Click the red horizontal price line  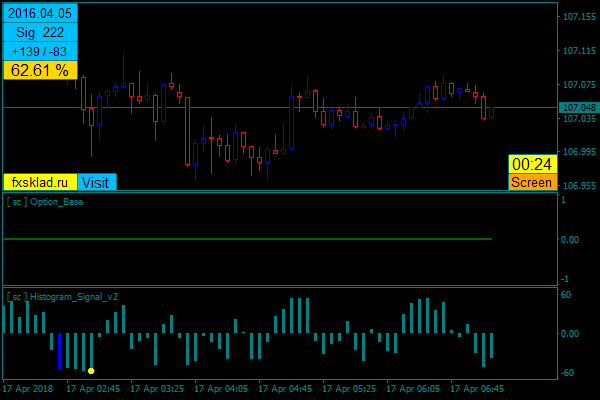280,108
